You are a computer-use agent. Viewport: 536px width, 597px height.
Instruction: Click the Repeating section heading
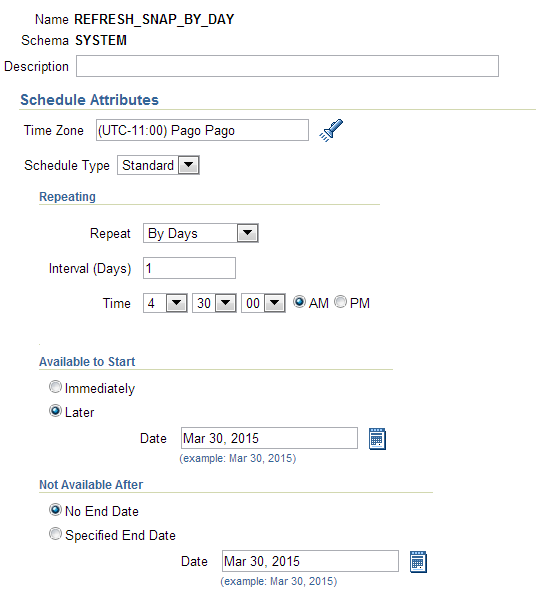(67, 196)
